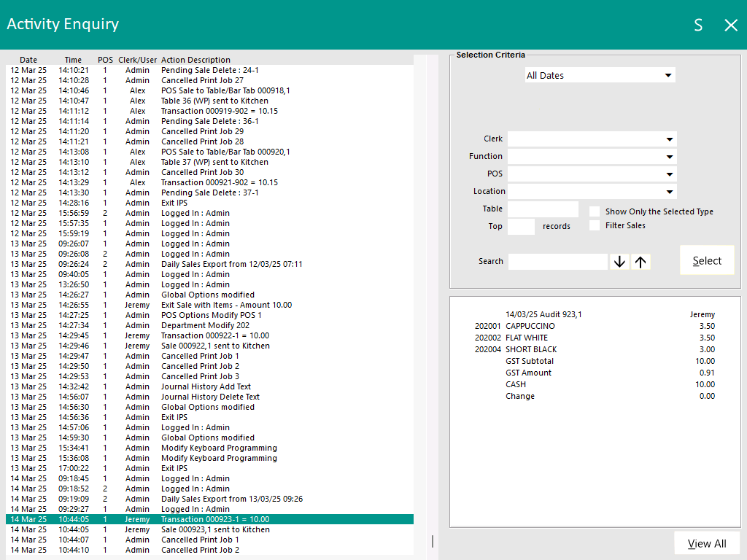Image resolution: width=747 pixels, height=560 pixels.
Task: Expand the Clerk dropdown
Action: click(592, 139)
